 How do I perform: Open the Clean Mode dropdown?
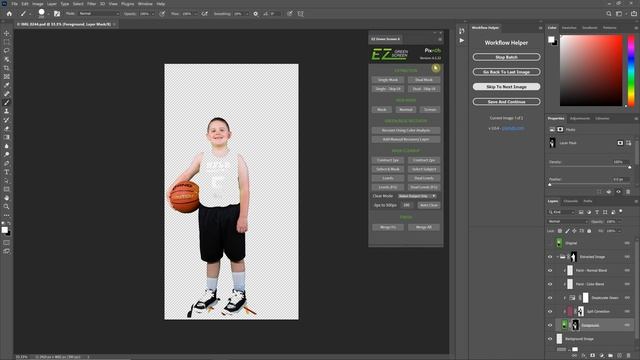click(417, 196)
